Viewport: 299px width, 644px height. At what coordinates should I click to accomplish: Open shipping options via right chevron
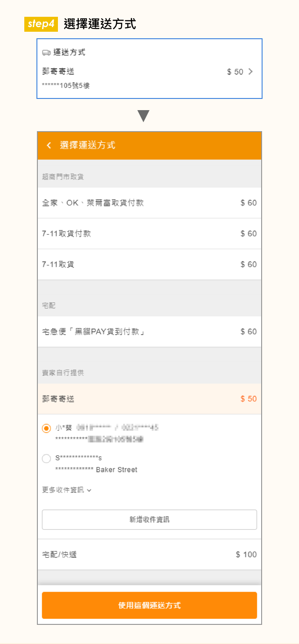click(x=251, y=71)
